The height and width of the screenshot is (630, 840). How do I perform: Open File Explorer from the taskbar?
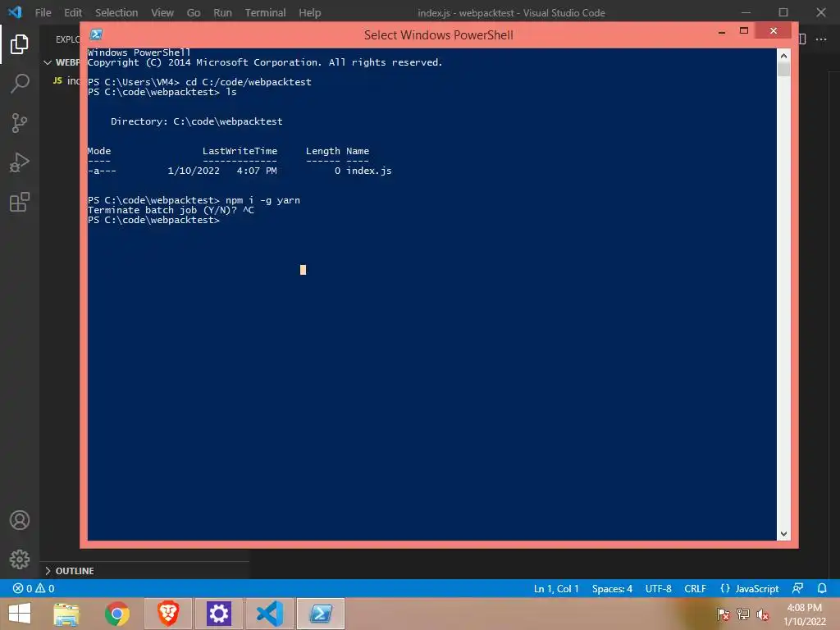(66, 614)
